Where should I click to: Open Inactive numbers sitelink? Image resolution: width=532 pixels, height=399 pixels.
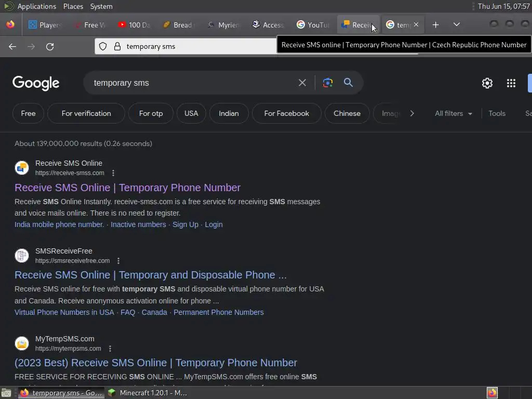[138, 224]
